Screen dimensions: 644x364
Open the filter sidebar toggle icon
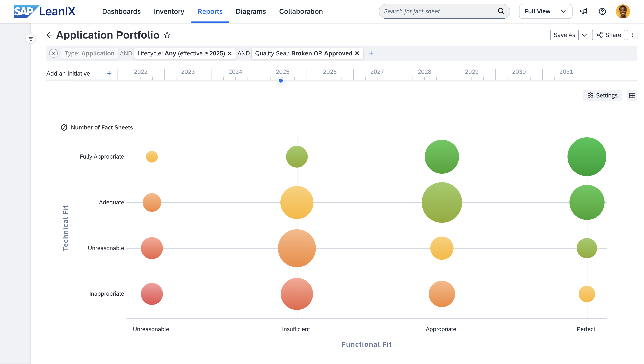pyautogui.click(x=30, y=39)
